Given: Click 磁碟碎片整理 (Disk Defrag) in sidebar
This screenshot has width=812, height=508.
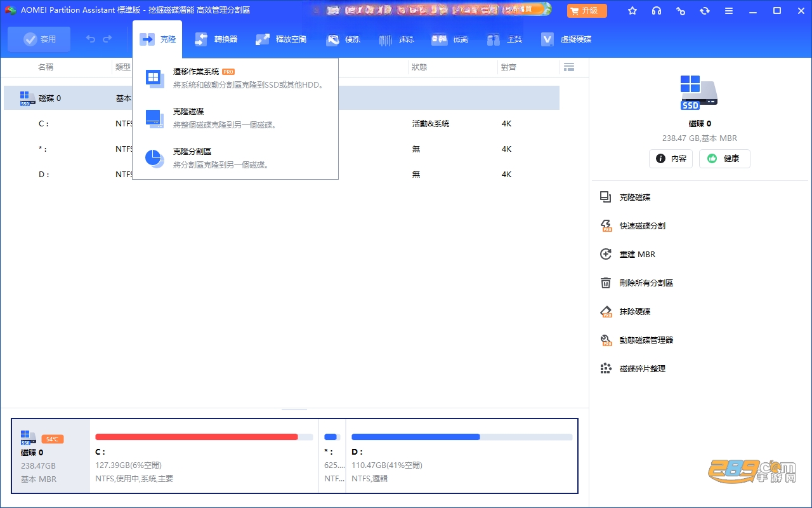Looking at the screenshot, I should pyautogui.click(x=643, y=369).
